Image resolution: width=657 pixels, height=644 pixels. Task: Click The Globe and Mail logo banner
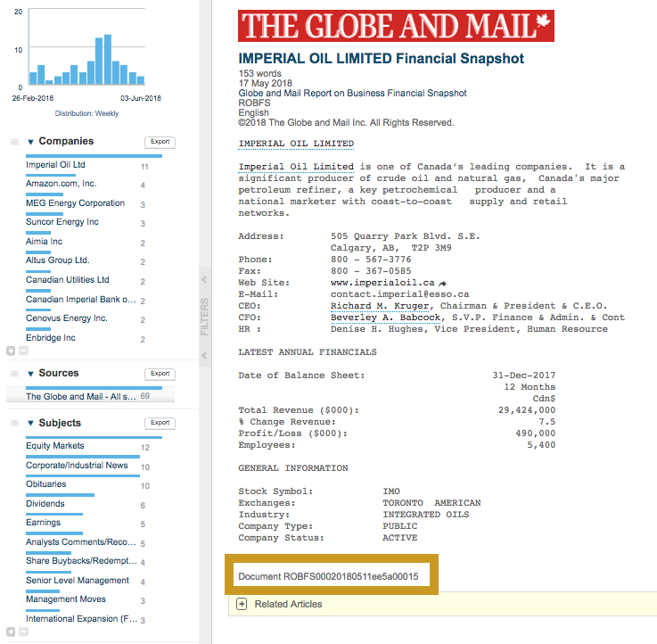point(396,26)
